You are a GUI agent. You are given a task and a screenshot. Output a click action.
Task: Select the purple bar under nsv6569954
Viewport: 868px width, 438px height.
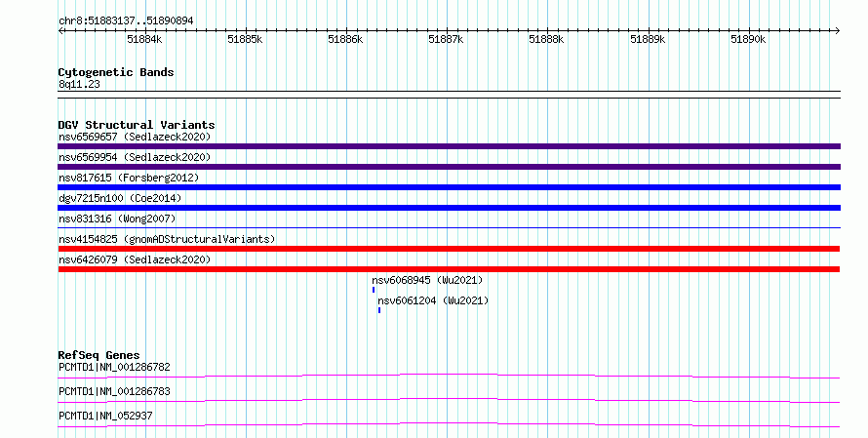point(449,167)
